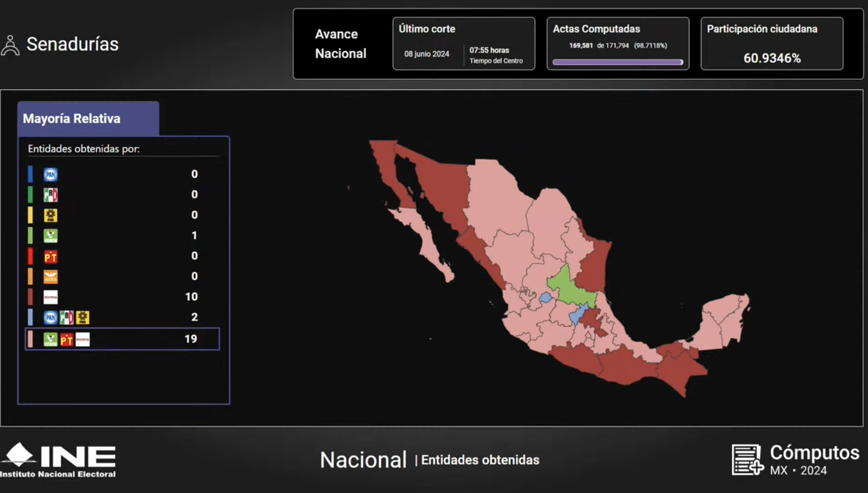Click the Cómputos MX 2024 document icon
This screenshot has width=868, height=493.
(746, 461)
